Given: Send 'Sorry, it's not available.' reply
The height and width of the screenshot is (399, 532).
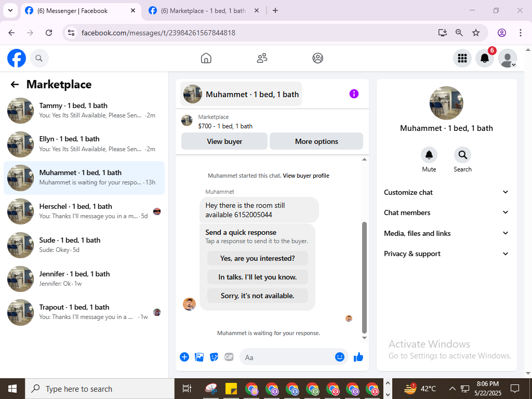Looking at the screenshot, I should [x=258, y=296].
